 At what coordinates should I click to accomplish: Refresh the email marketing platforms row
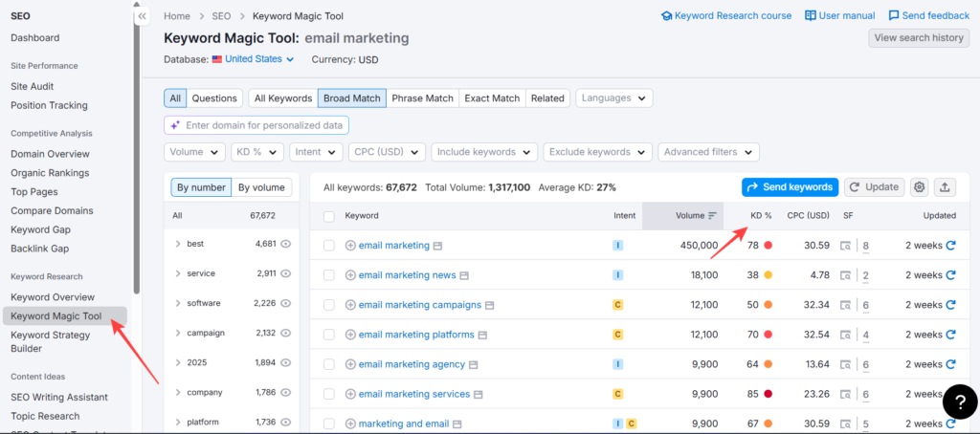tap(950, 335)
